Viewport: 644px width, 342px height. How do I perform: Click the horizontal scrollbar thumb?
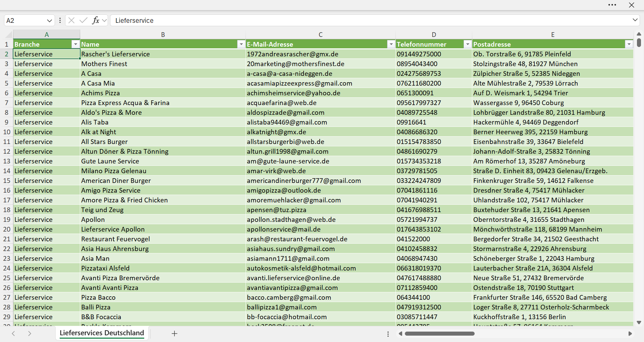pyautogui.click(x=440, y=334)
